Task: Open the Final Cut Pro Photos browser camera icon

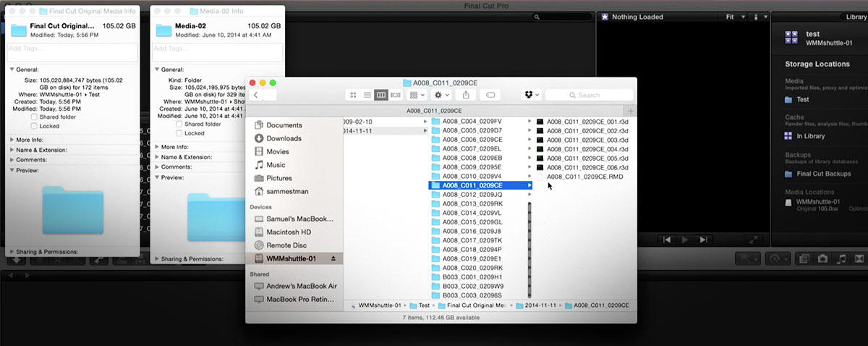Action: [x=823, y=258]
